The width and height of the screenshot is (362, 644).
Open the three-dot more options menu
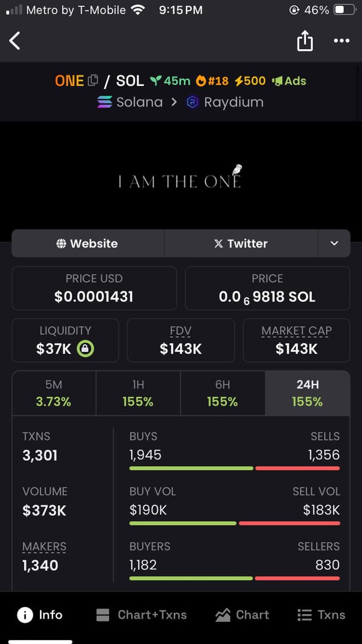tap(341, 41)
